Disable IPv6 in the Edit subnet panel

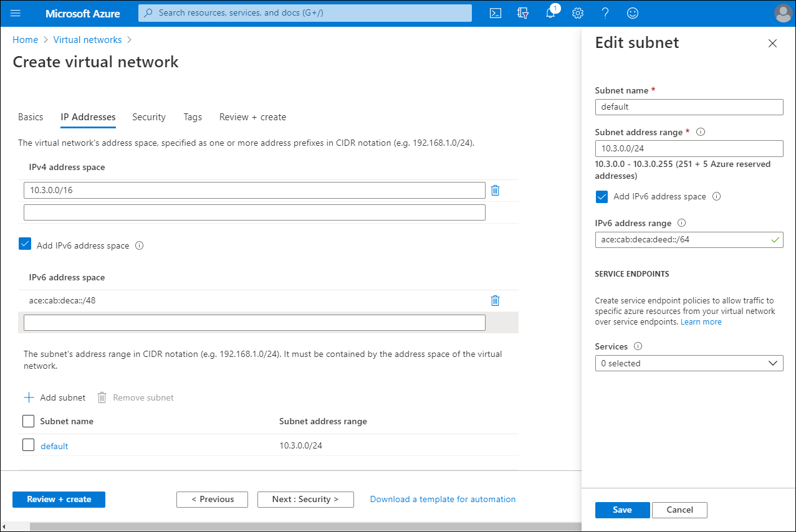pyautogui.click(x=602, y=196)
